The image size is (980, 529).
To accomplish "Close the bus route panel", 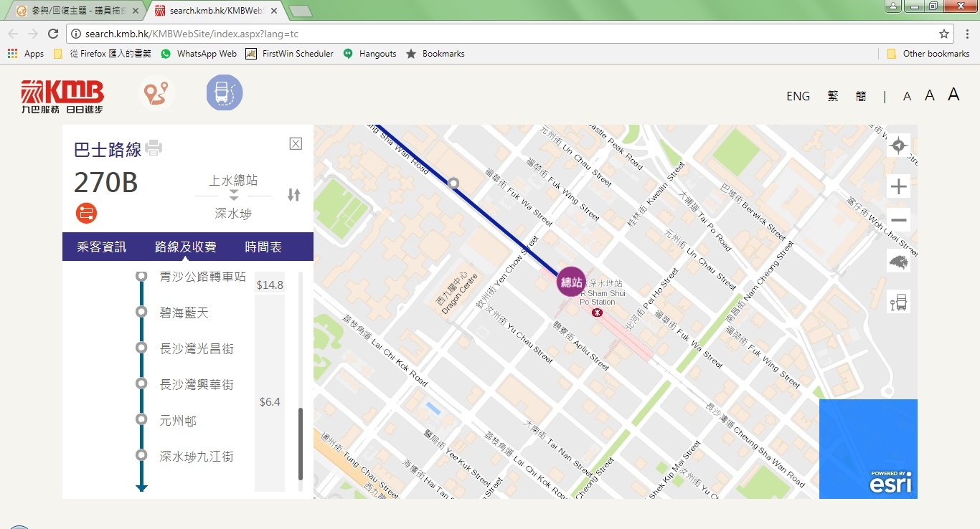I will click(296, 143).
